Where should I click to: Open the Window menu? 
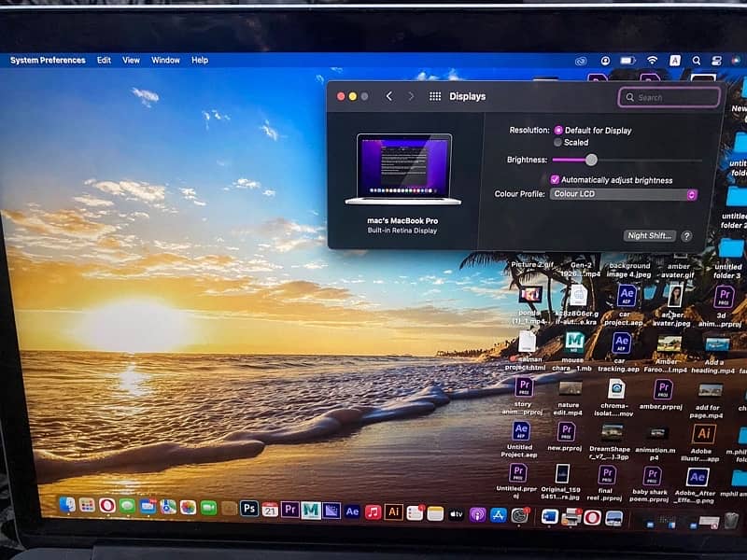pyautogui.click(x=165, y=60)
